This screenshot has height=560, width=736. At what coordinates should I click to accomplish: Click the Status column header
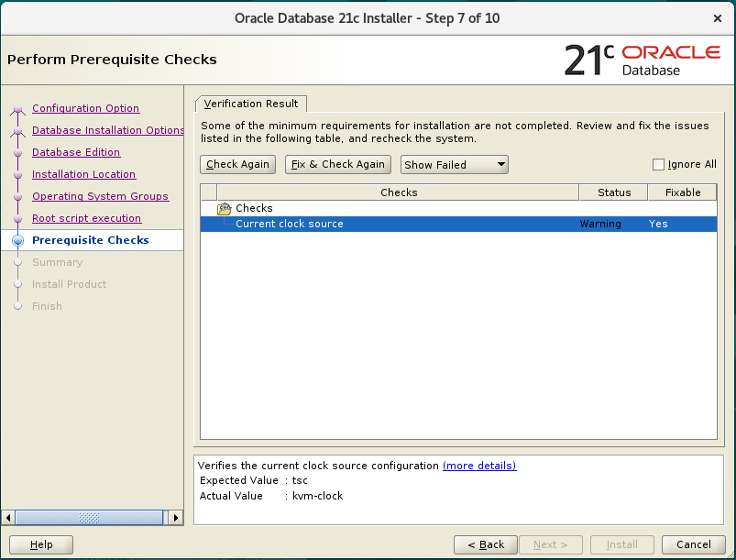(x=613, y=192)
